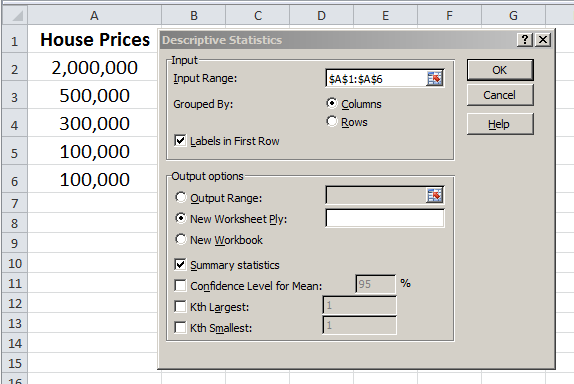Choose the Output Range radio button
The image size is (574, 384).
coord(180,197)
